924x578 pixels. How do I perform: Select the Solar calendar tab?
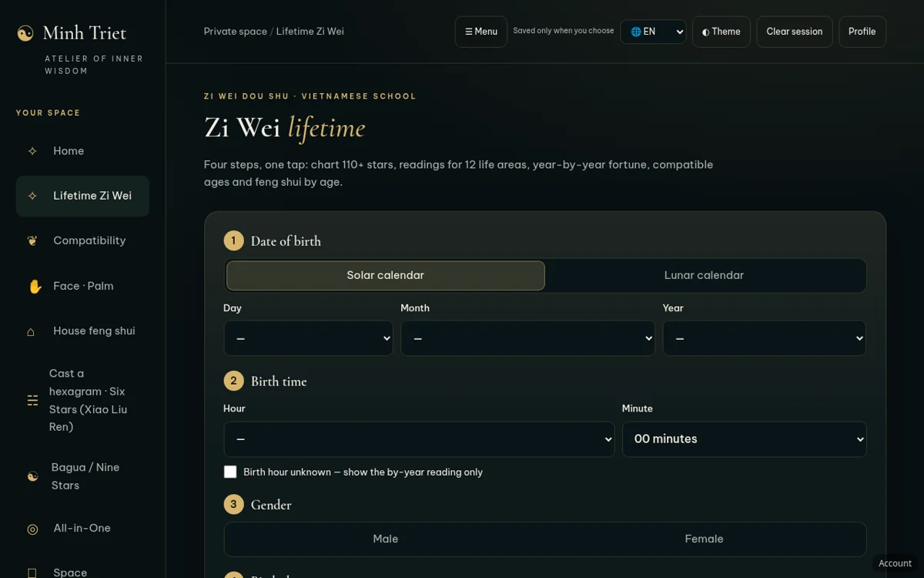[385, 275]
